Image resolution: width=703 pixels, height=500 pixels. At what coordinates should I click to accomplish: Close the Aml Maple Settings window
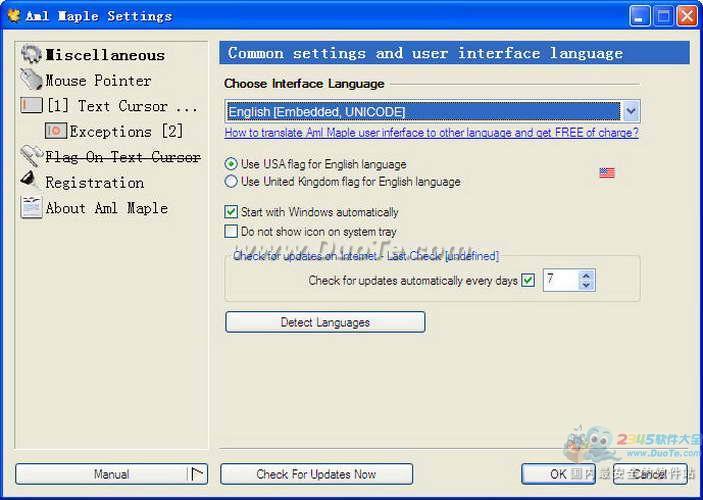687,16
